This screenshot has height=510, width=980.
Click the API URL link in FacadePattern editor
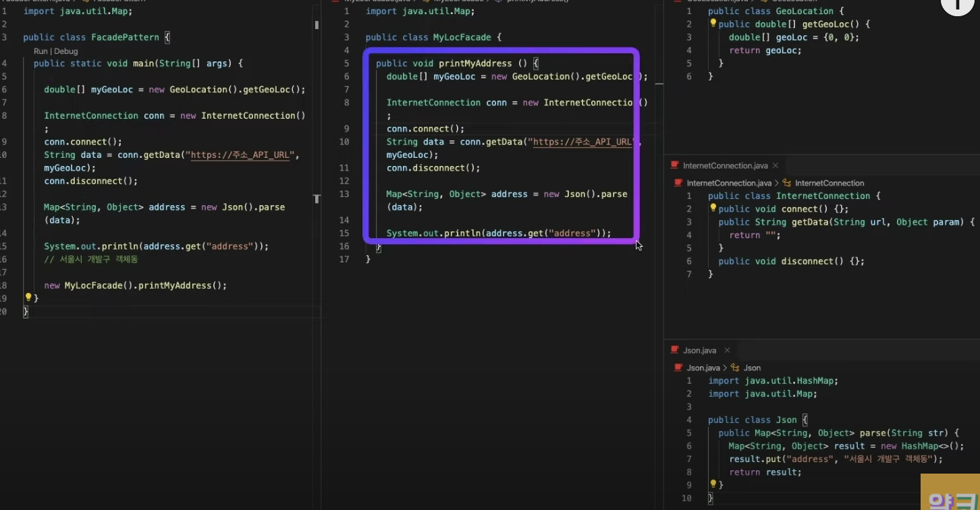241,154
